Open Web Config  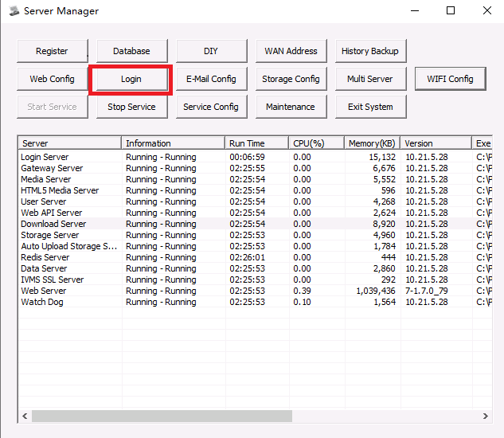point(52,79)
